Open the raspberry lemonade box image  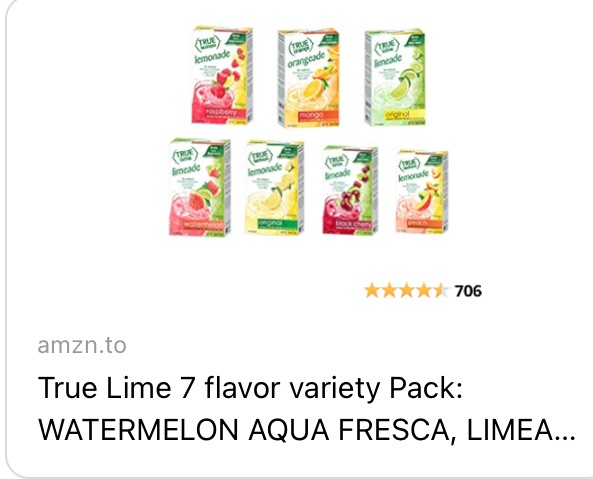222,75
